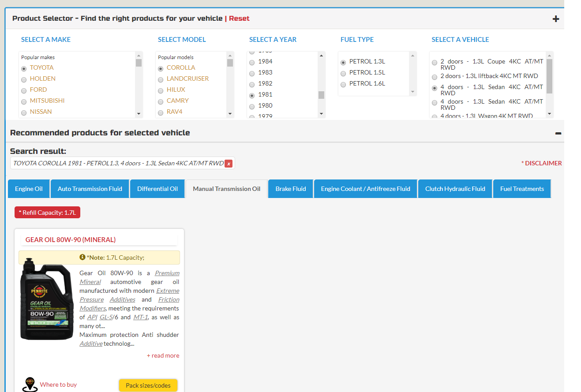Open the DISCLAIMER link

[542, 163]
